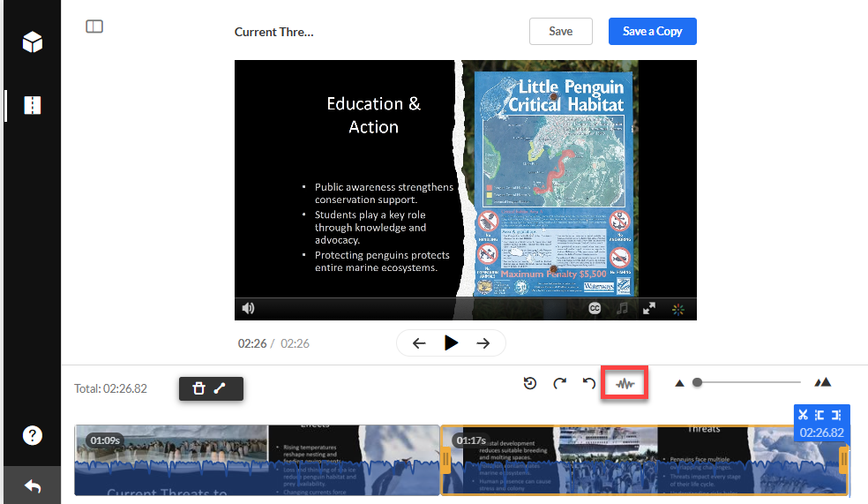Step back one frame with left arrow
This screenshot has height=504, width=868.
[419, 343]
